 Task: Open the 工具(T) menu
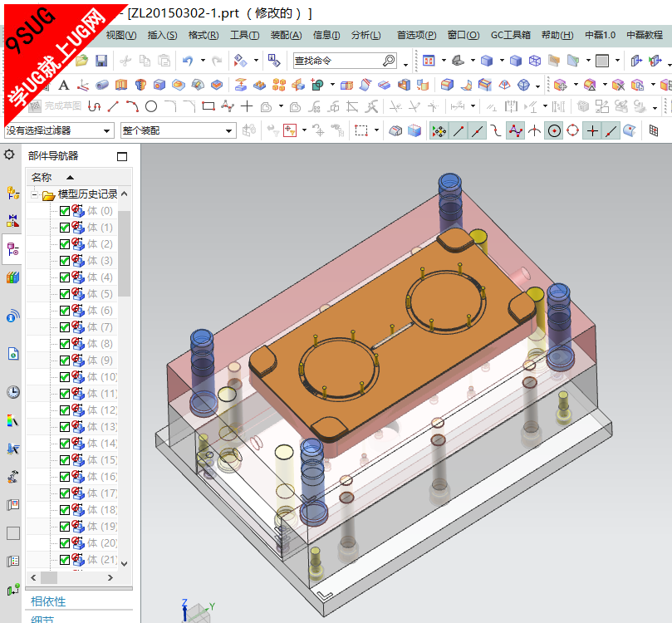pyautogui.click(x=244, y=35)
